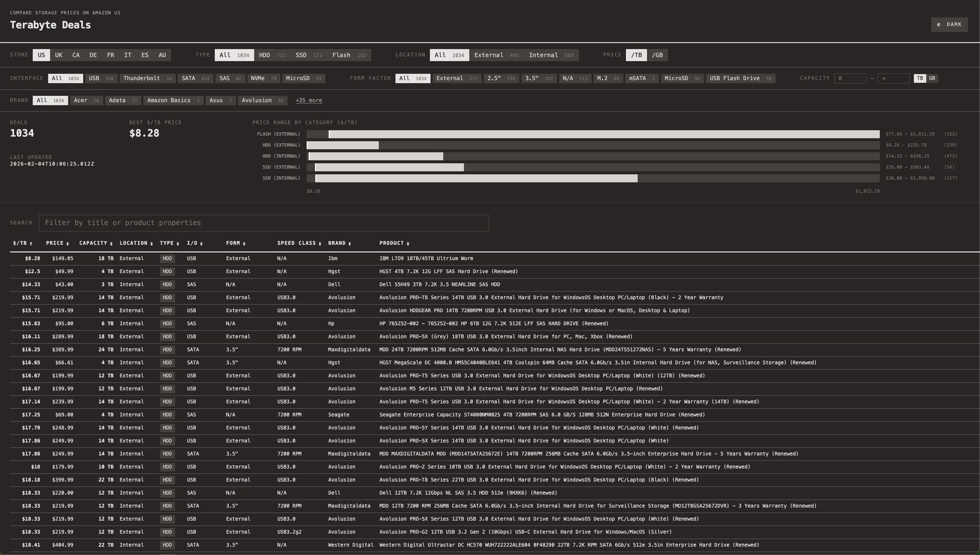Click the minimum capacity input field
Image resolution: width=980 pixels, height=555 pixels.
click(850, 78)
